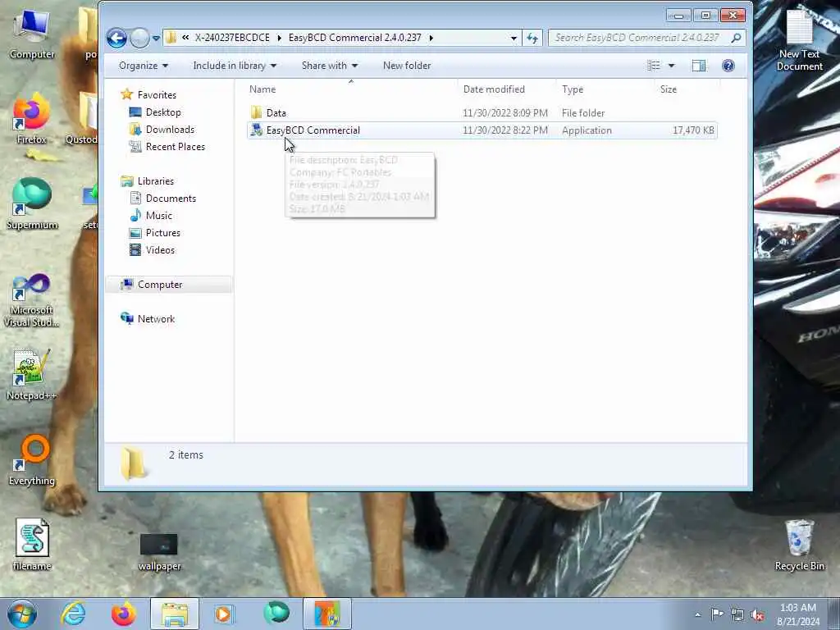Screen dimensions: 840x630
Task: Select Notepad++ desktop shortcut
Action: tap(32, 375)
